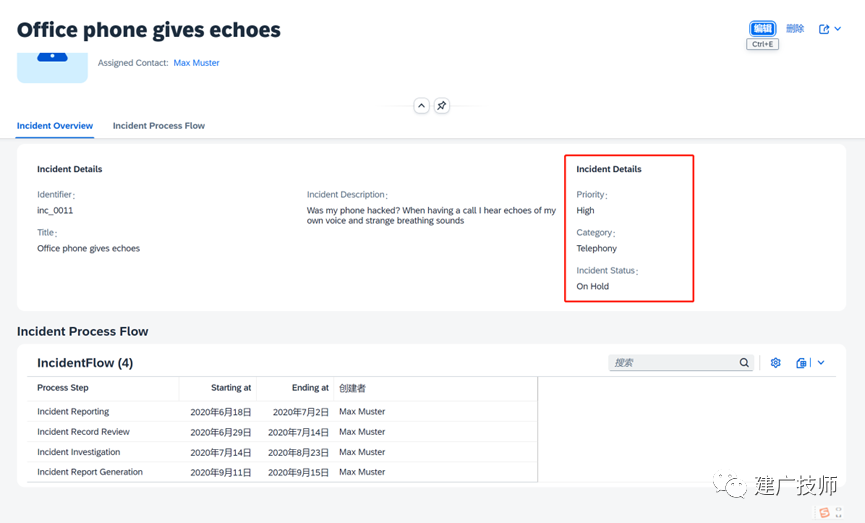Click the export to spreadsheet icon
Image resolution: width=865 pixels, height=523 pixels.
(x=801, y=362)
